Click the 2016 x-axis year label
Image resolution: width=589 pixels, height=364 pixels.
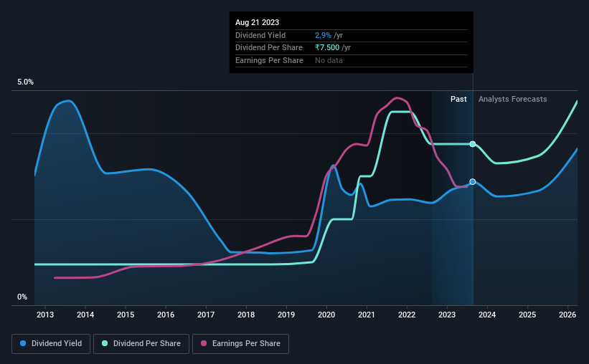[166, 315]
